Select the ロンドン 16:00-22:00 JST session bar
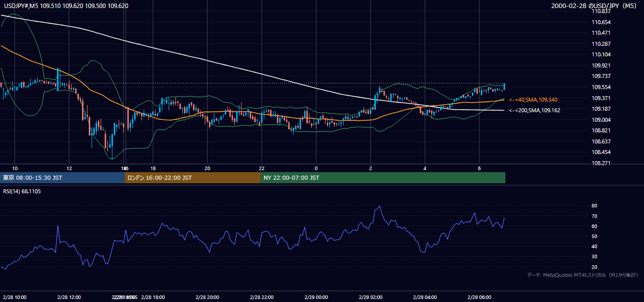This screenshot has height=302, width=644. pos(193,178)
